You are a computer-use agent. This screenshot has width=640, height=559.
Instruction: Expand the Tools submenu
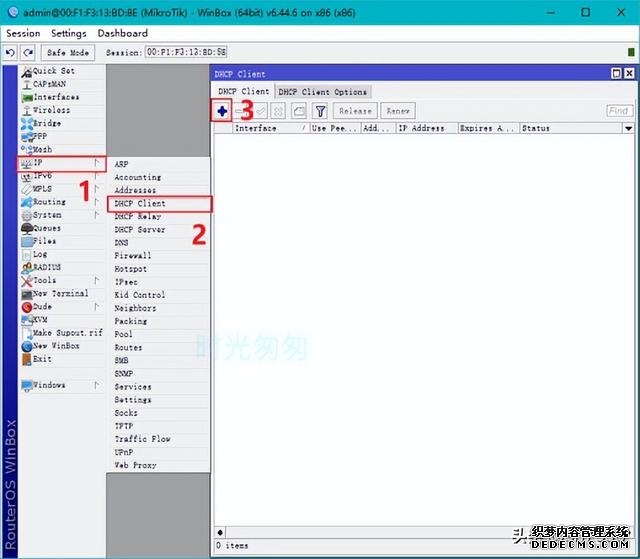[x=62, y=280]
